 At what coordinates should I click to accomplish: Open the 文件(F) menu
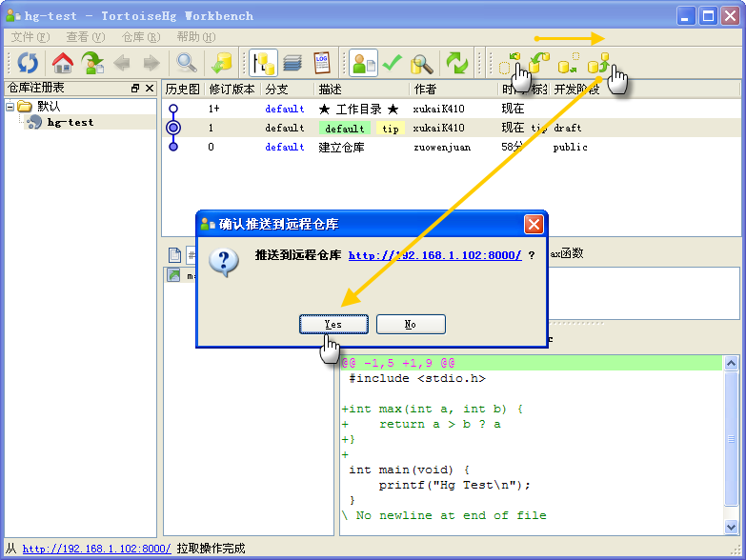(30, 37)
